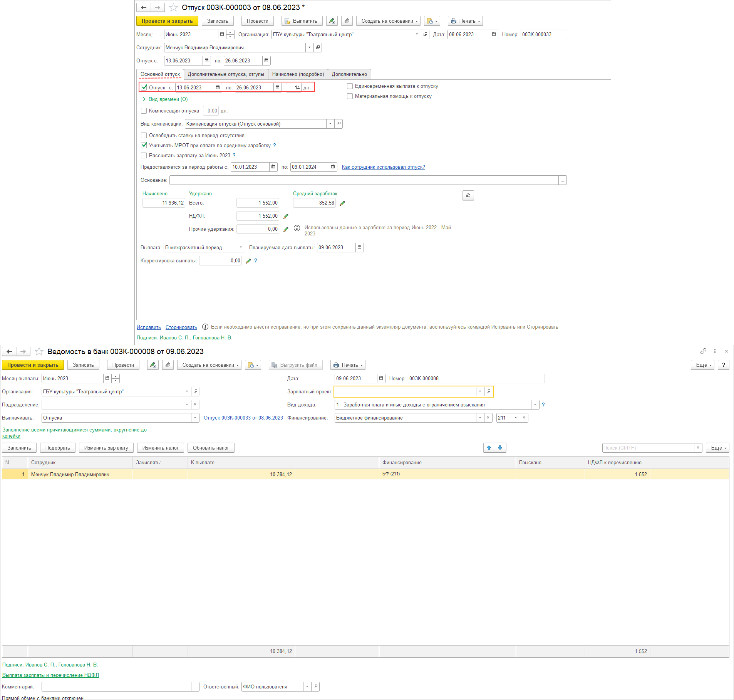Add the Отпуск document to favorites with the star
Viewport: 734px width, 700px height.
[x=174, y=7]
